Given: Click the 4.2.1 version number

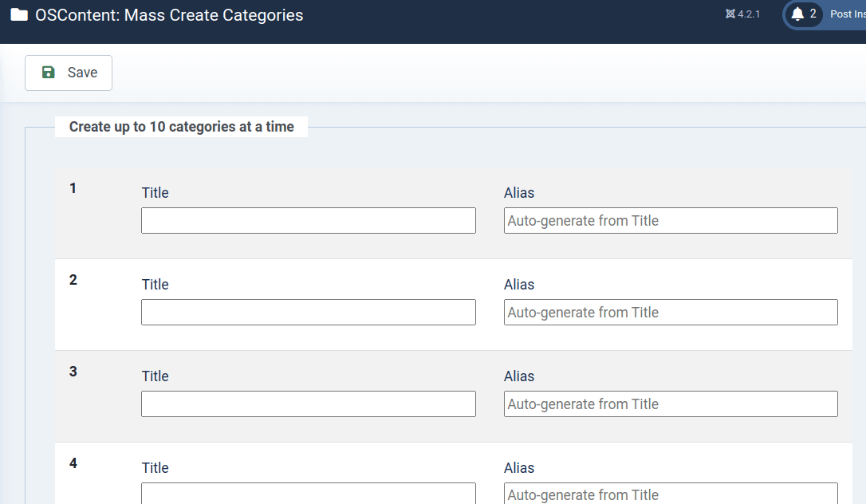Looking at the screenshot, I should click(x=749, y=14).
